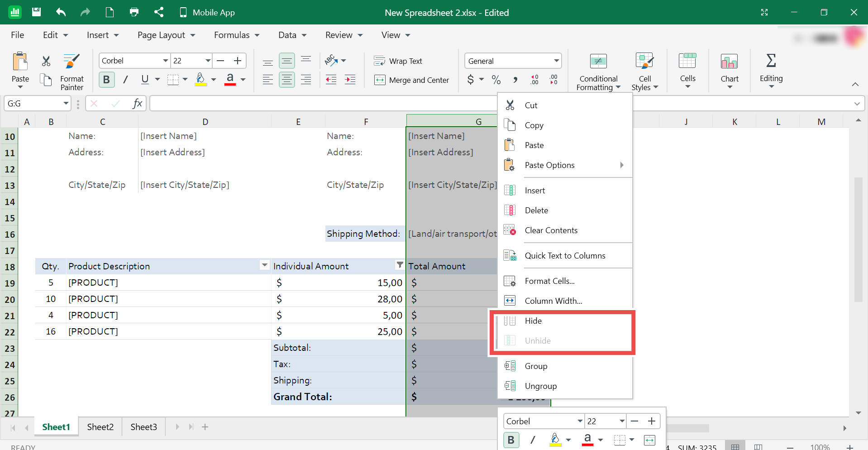This screenshot has height=450, width=868.
Task: Toggle Underline in the ribbon
Action: 145,80
